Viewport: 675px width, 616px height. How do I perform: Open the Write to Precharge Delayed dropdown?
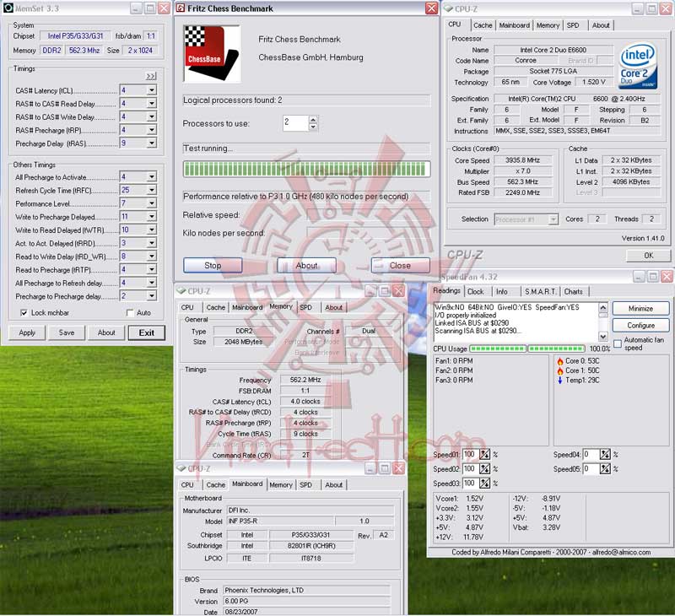click(152, 217)
